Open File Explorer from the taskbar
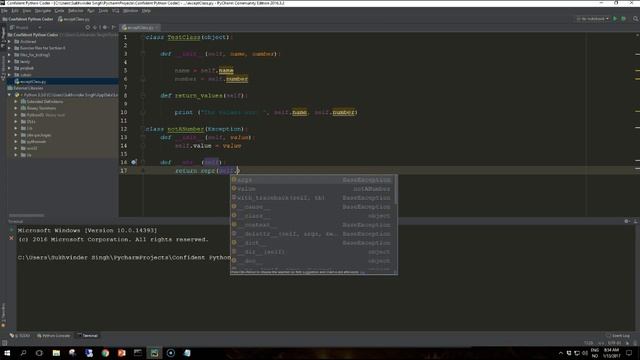This screenshot has width=640, height=360. pyautogui.click(x=56, y=353)
